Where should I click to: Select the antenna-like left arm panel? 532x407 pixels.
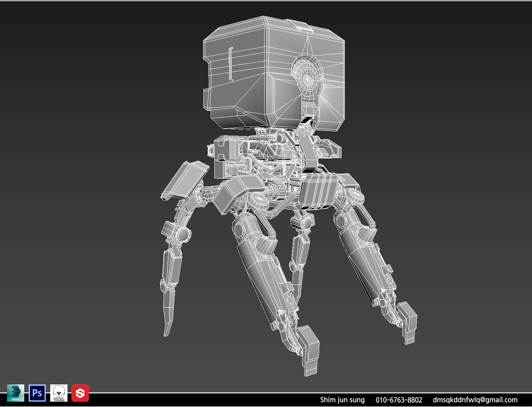185,178
